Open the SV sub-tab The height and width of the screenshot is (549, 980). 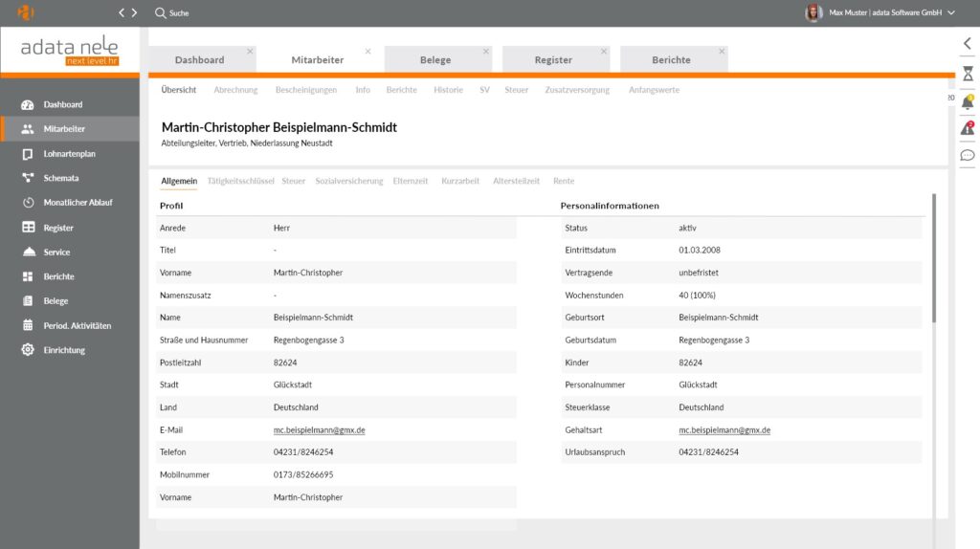point(484,90)
